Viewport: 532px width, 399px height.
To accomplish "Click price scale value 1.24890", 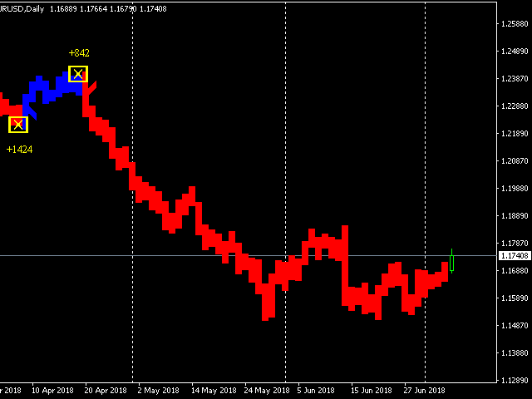I will 515,52.
